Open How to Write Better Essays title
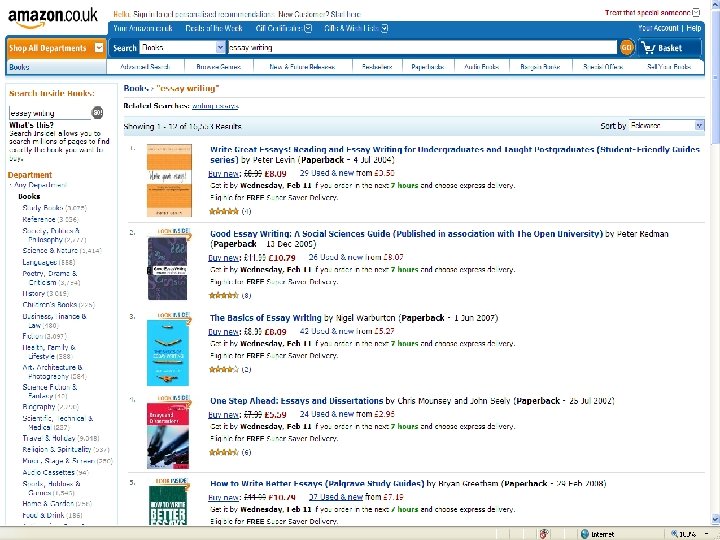 tap(317, 484)
